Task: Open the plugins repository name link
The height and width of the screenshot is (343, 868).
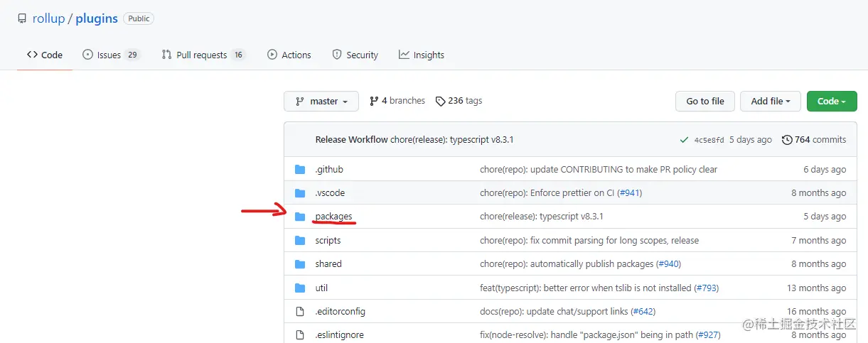Action: (x=97, y=18)
